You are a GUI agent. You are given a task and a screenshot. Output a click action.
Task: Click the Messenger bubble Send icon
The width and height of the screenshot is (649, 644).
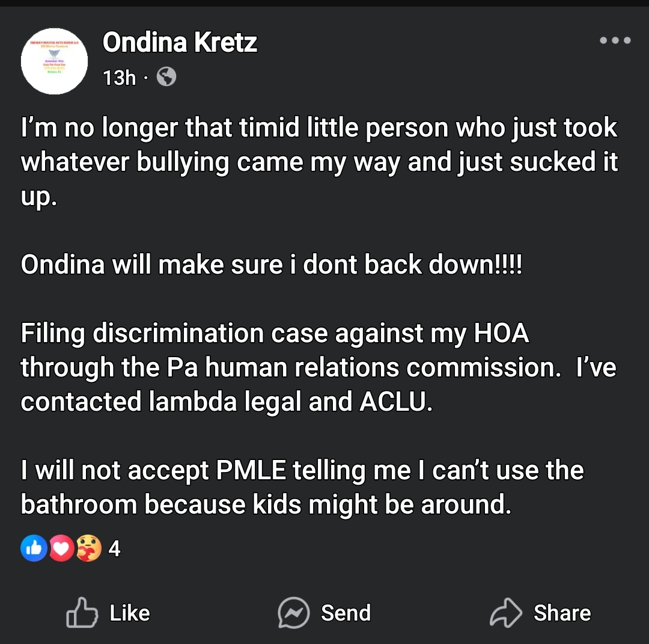[294, 613]
